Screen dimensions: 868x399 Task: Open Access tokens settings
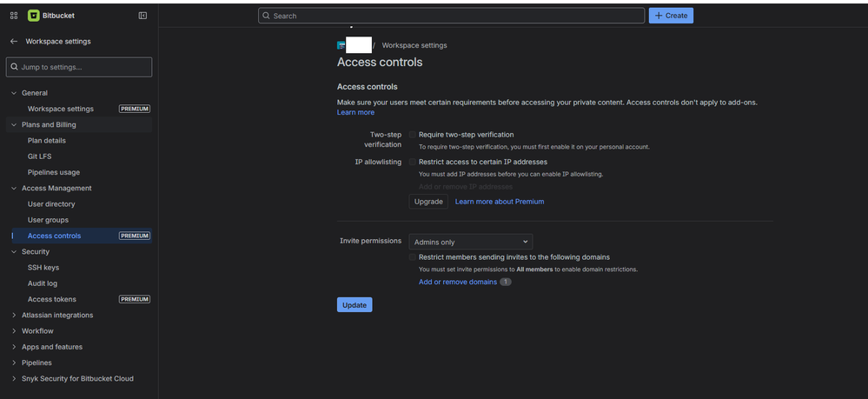[x=52, y=299]
